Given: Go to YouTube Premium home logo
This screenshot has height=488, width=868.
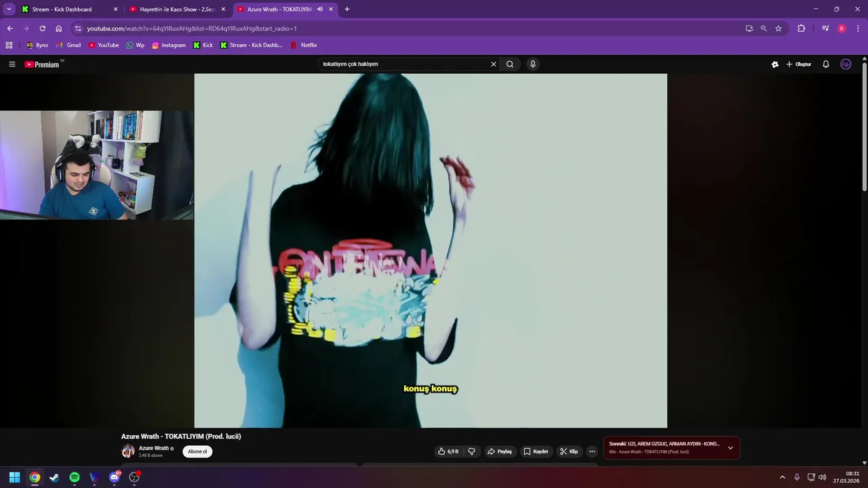Looking at the screenshot, I should [x=42, y=64].
